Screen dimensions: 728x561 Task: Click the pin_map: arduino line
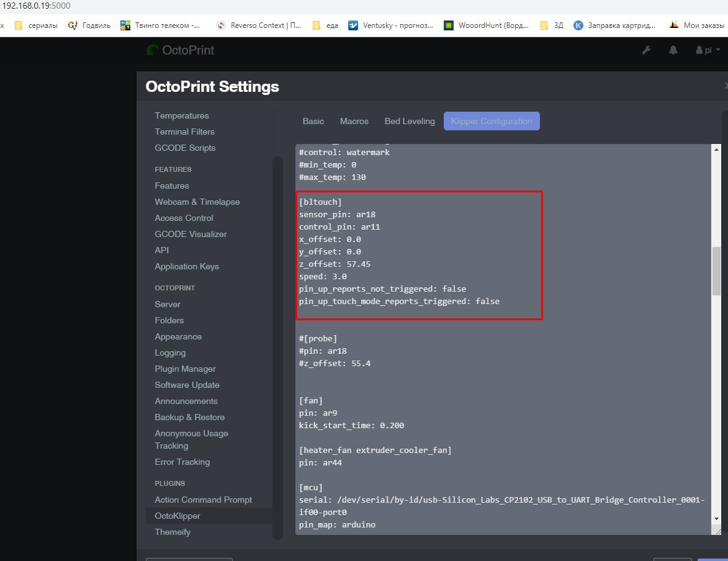(x=337, y=525)
